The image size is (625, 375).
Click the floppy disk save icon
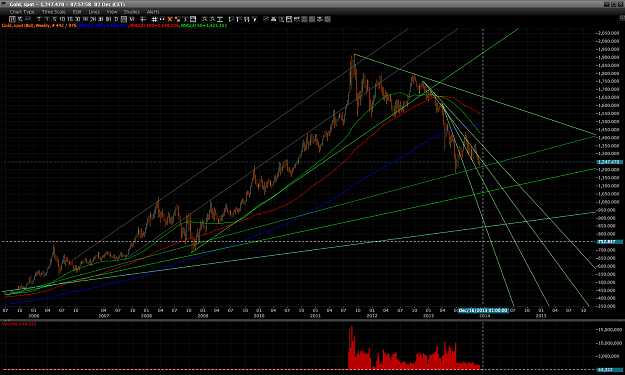pos(289,19)
